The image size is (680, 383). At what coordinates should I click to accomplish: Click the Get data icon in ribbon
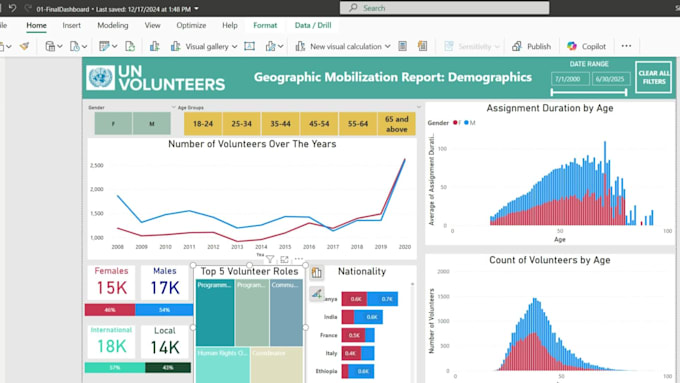pos(50,46)
